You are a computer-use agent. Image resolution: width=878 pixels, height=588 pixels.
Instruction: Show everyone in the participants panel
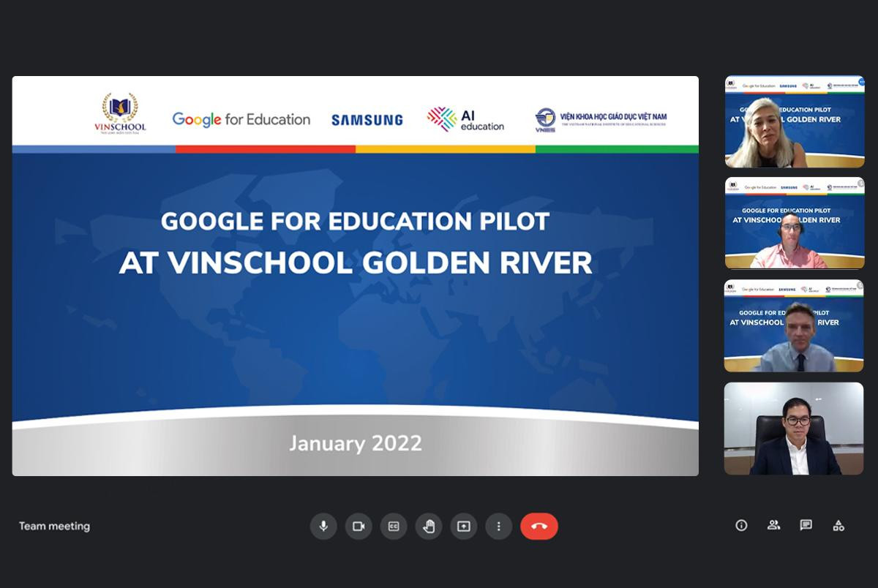(773, 525)
